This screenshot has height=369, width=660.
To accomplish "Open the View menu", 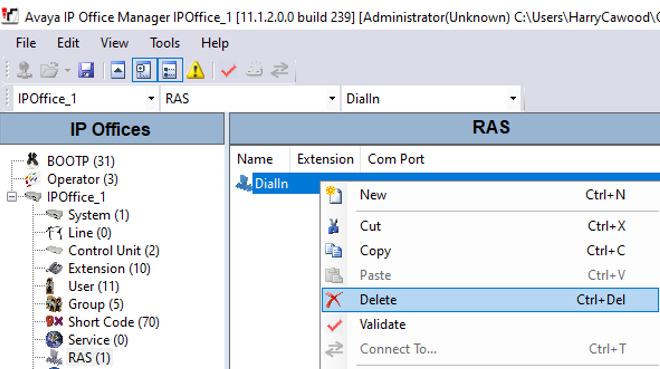I will tap(114, 43).
